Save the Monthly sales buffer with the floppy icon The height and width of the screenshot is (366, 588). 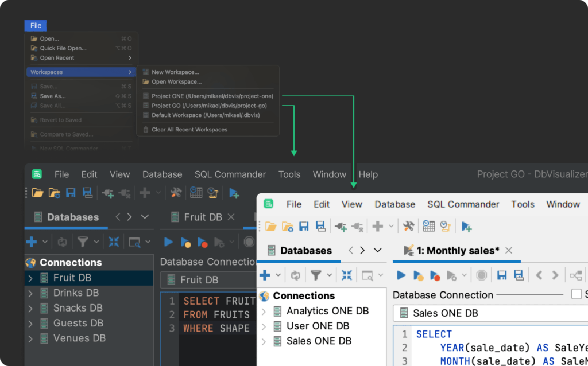pyautogui.click(x=503, y=274)
